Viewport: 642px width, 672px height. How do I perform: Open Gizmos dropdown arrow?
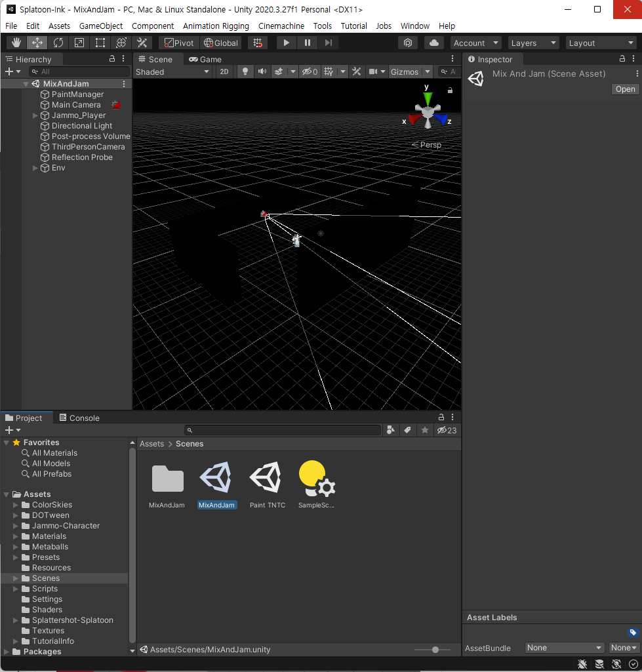pos(428,71)
